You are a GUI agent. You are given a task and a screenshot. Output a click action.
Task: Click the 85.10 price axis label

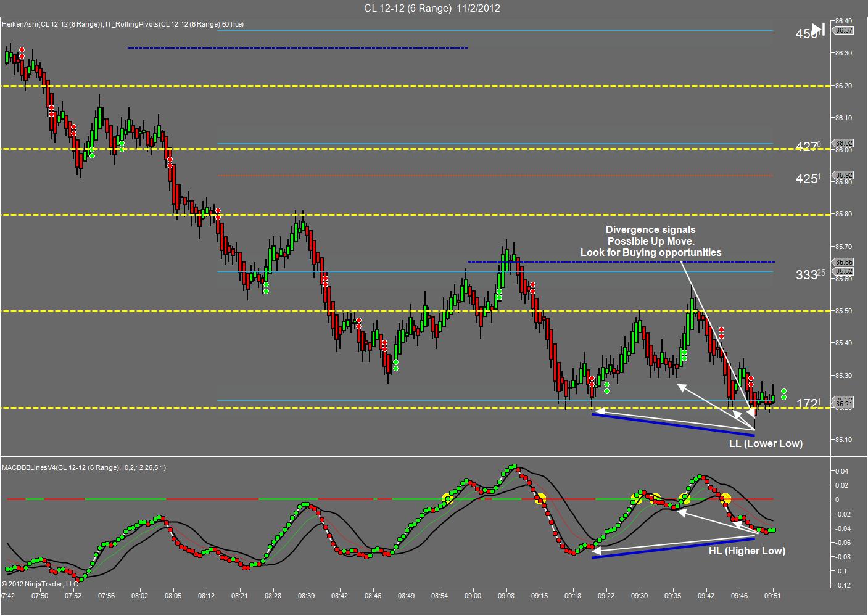click(843, 440)
